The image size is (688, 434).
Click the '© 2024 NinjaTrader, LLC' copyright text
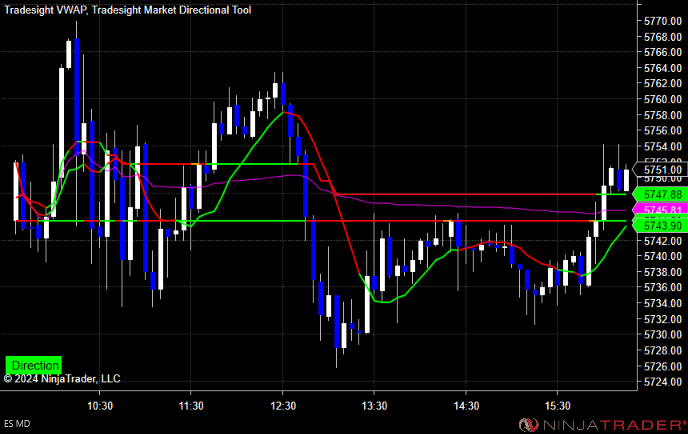point(62,379)
